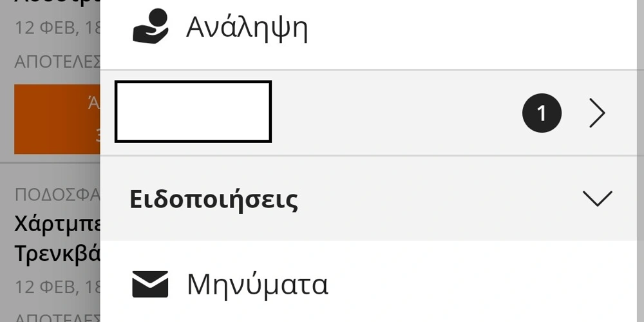Viewport: 644px width, 322px height.
Task: Click the 12 ΦΕΒ date above the orange button
Action: (x=57, y=29)
